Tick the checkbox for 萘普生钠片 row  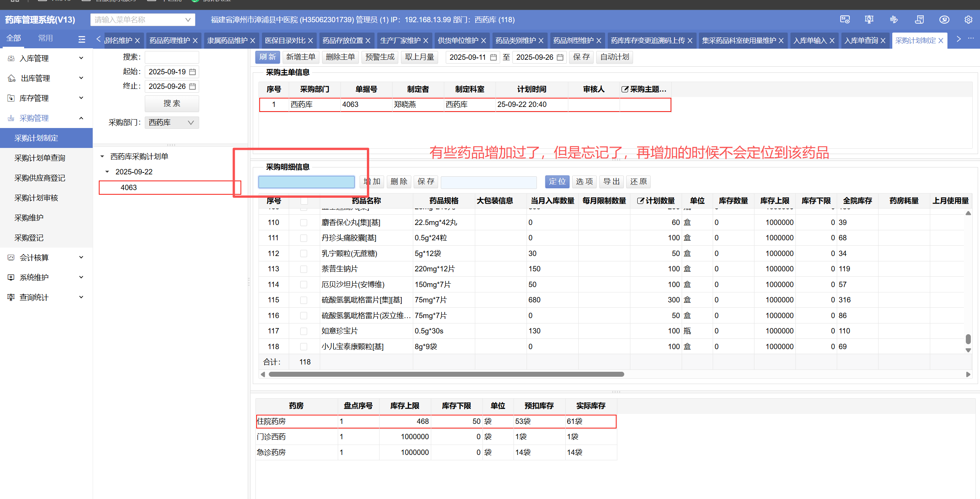304,269
